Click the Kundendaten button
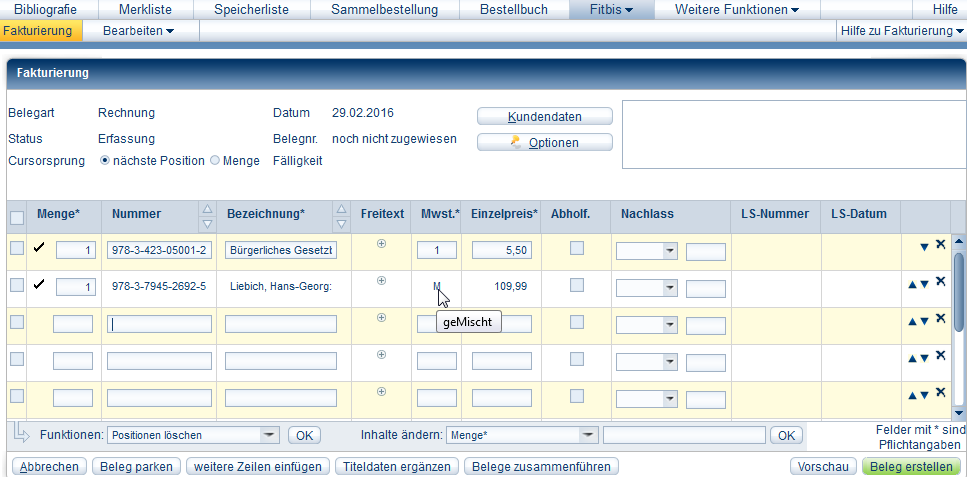 click(x=544, y=116)
